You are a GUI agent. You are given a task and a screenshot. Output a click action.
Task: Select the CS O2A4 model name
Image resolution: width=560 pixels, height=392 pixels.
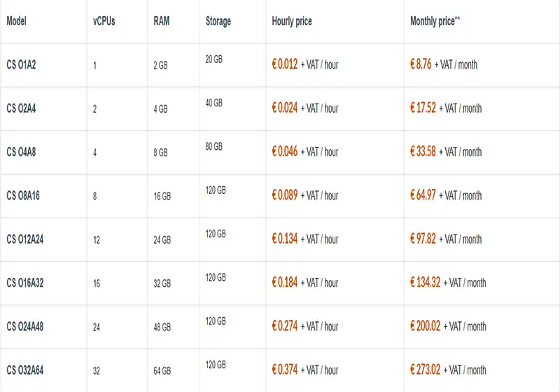(22, 108)
